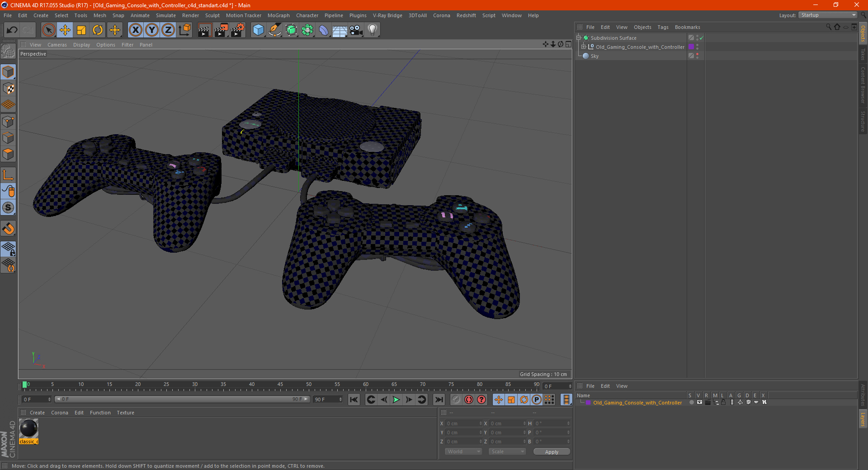Click purple layer swatch of Old_Gaming_Console object

point(691,47)
